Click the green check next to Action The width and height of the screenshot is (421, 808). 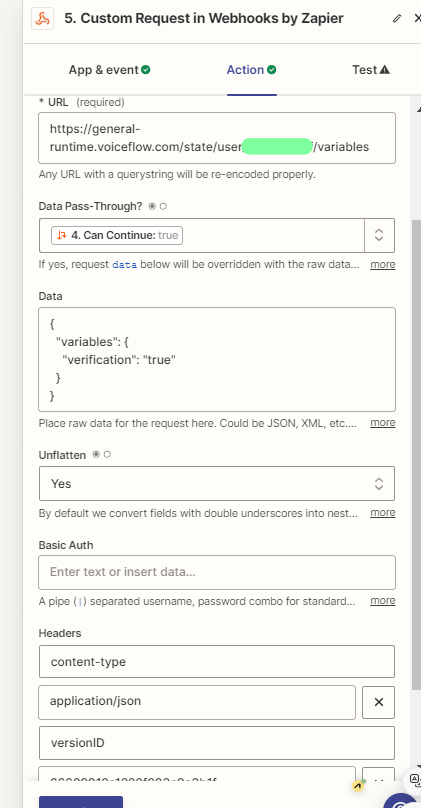(x=272, y=70)
